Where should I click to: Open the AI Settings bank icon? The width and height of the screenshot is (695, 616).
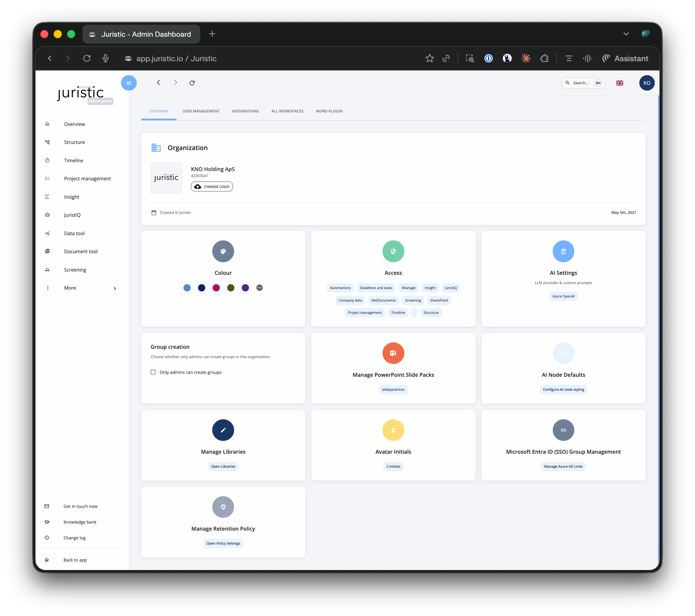point(563,251)
